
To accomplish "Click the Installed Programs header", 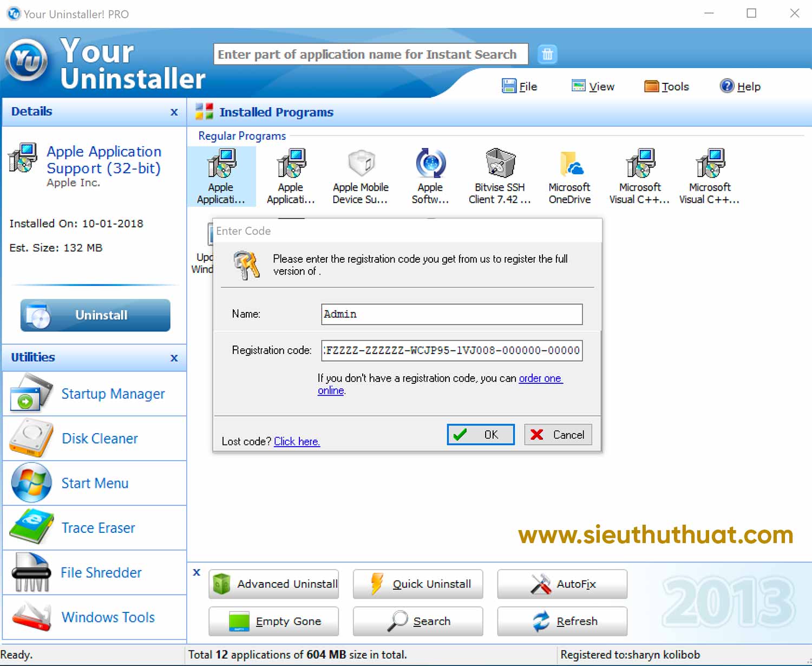I will (x=276, y=112).
